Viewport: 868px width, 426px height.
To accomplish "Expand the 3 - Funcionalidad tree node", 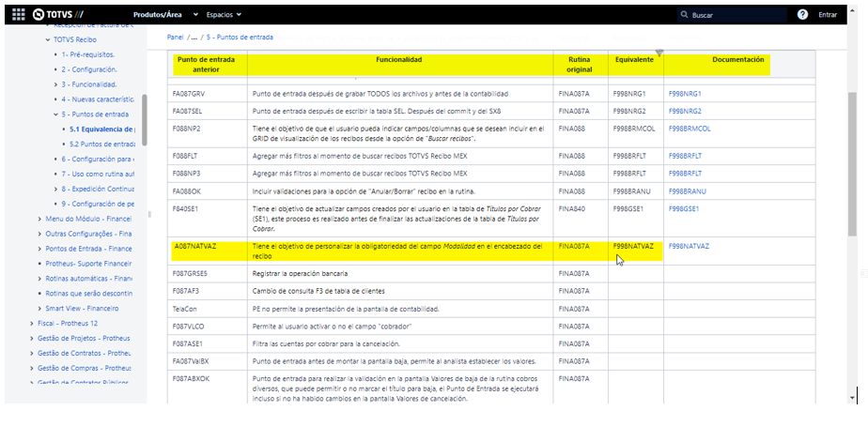I will coord(56,84).
